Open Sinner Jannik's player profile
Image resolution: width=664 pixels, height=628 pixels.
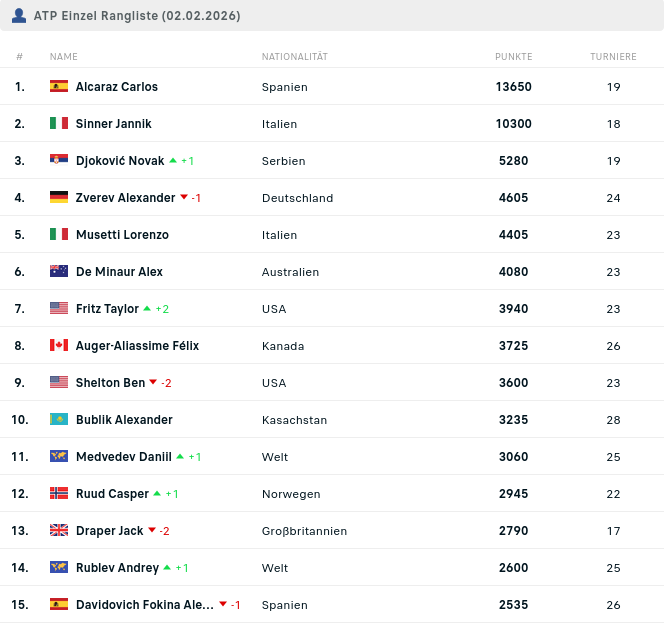click(114, 124)
